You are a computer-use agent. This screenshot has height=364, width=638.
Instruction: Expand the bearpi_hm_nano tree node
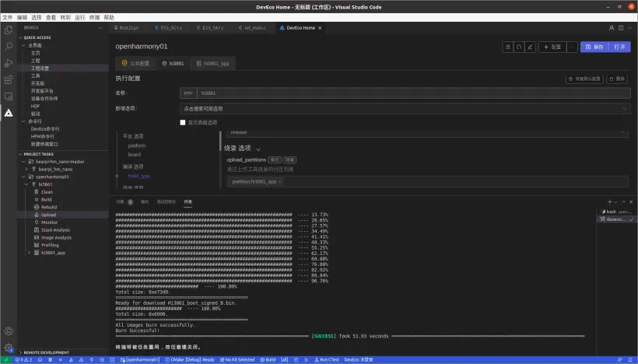click(x=26, y=170)
